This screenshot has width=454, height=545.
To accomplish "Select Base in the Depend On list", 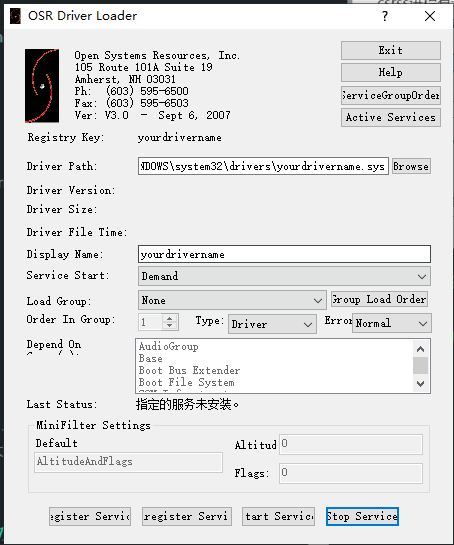I will tap(151, 358).
